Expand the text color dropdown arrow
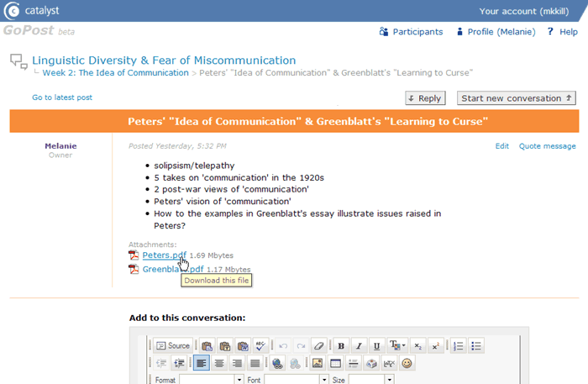The width and height of the screenshot is (588, 384). 403,345
